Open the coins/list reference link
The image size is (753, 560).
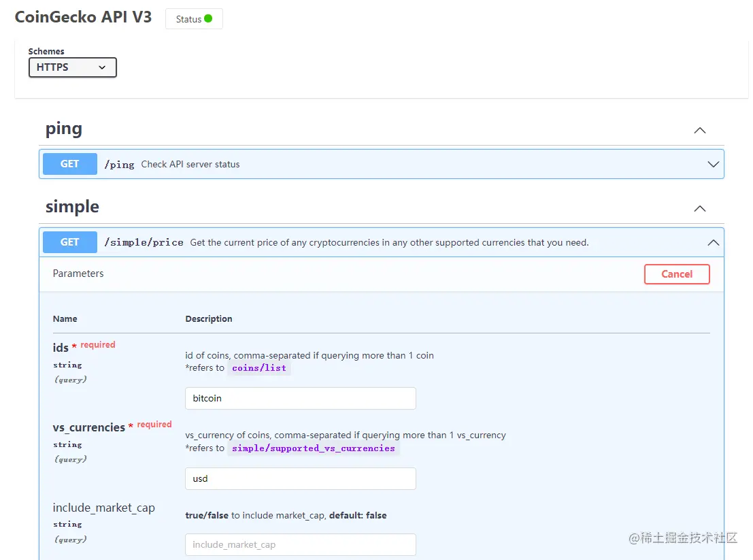coord(259,368)
